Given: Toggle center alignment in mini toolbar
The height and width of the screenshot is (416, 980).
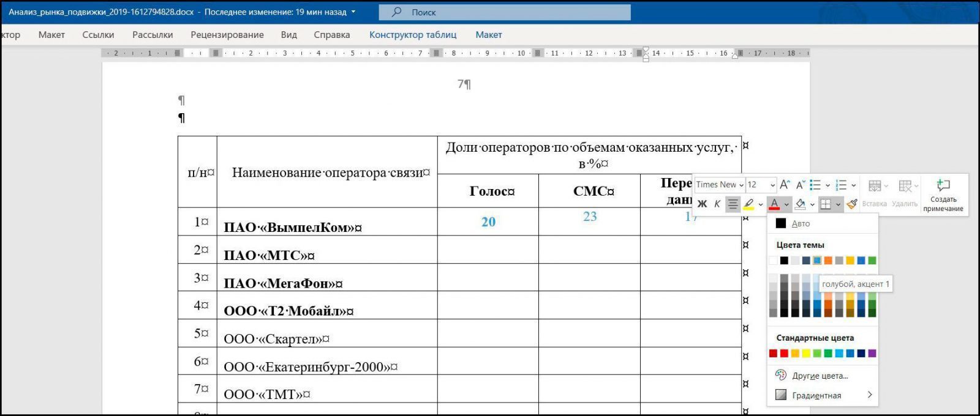Looking at the screenshot, I should (733, 204).
